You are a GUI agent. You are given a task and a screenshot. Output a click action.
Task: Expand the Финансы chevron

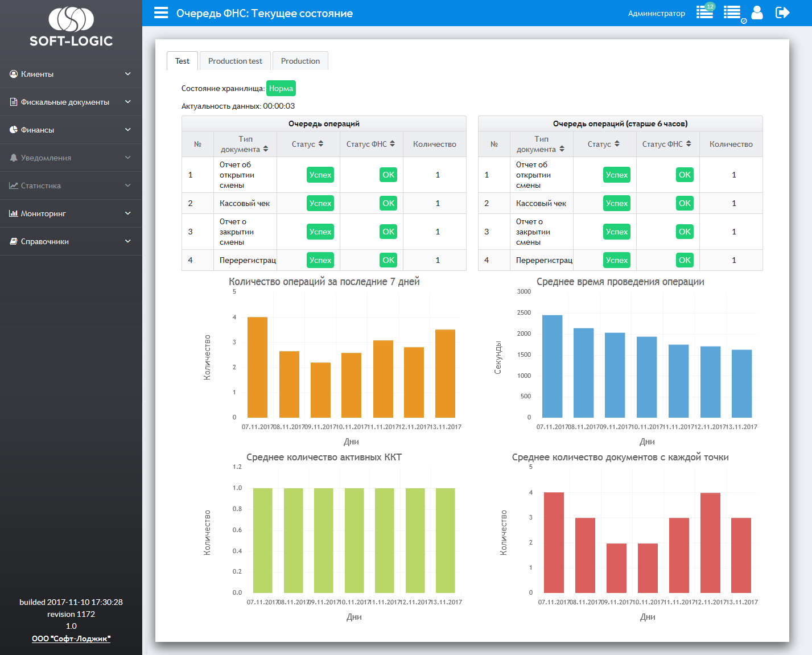[128, 130]
